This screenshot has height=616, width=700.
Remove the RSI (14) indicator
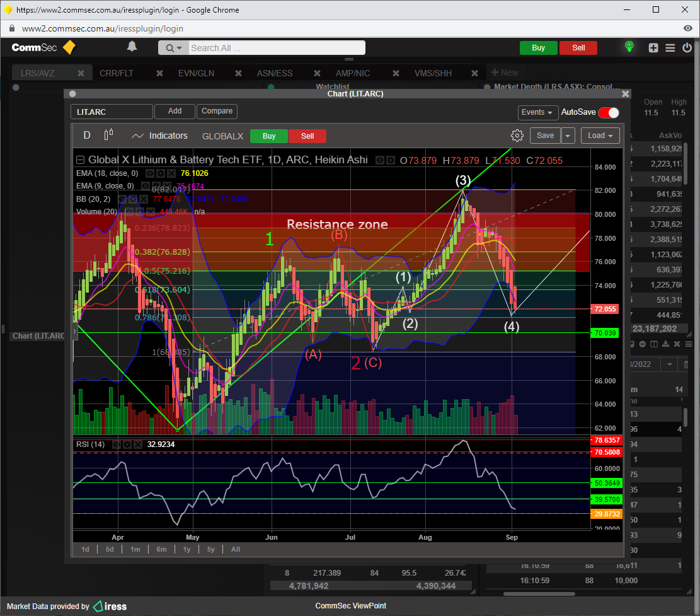click(x=138, y=445)
